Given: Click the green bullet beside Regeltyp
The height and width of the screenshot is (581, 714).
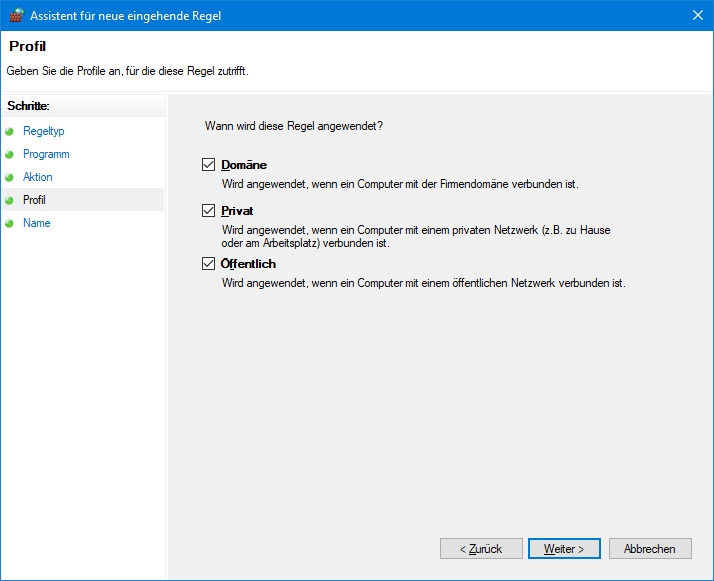Looking at the screenshot, I should point(9,132).
